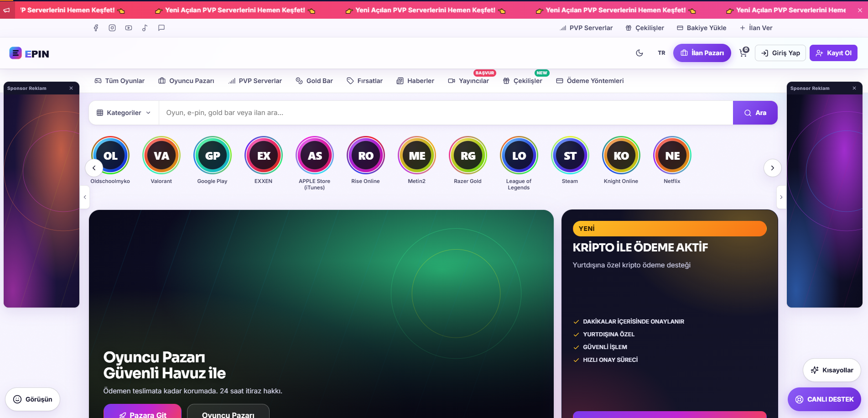Image resolution: width=868 pixels, height=418 pixels.
Task: Click the YENİ orange badge
Action: click(670, 229)
